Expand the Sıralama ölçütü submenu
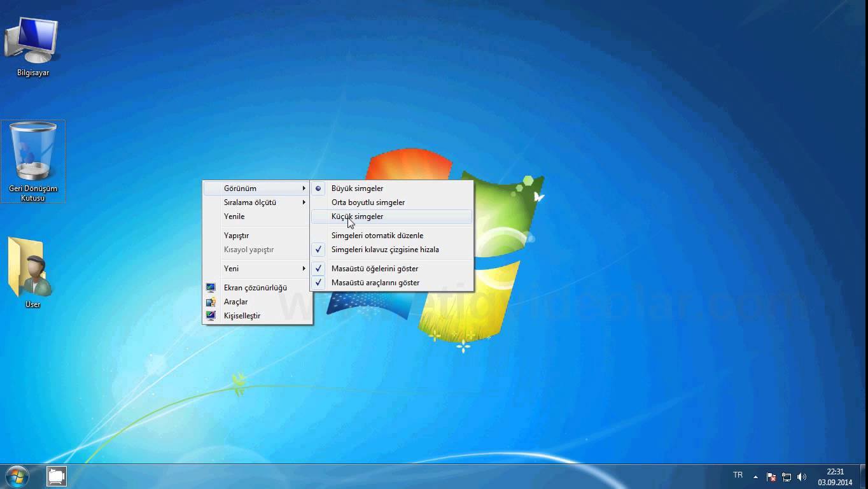This screenshot has width=868, height=489. tap(257, 202)
